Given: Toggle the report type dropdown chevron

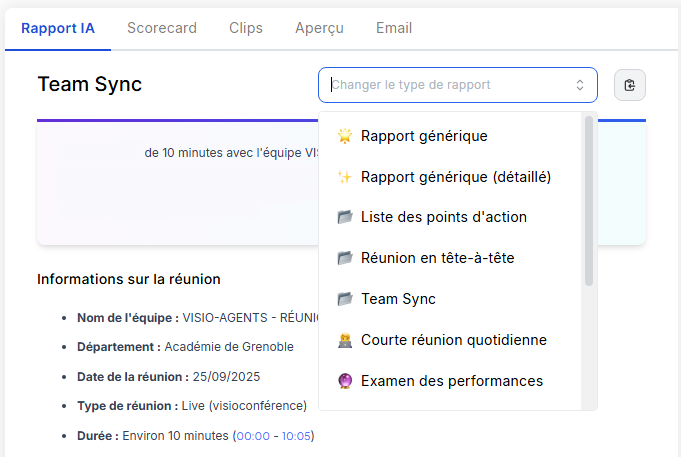Looking at the screenshot, I should click(x=579, y=85).
